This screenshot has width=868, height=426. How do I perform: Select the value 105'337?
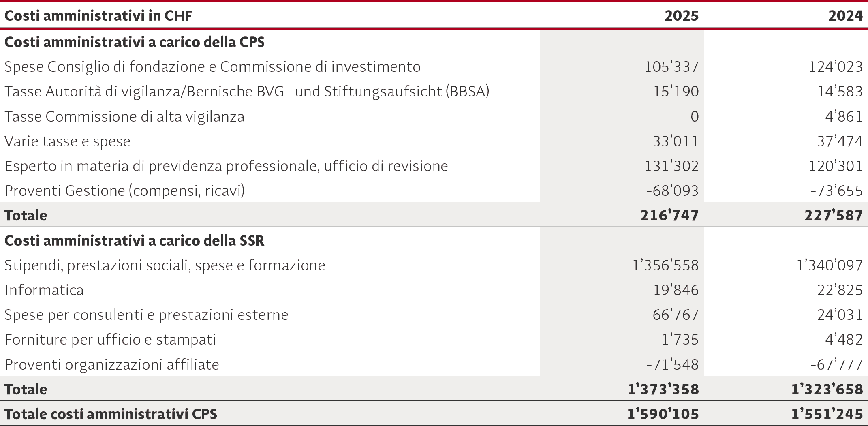(x=672, y=67)
